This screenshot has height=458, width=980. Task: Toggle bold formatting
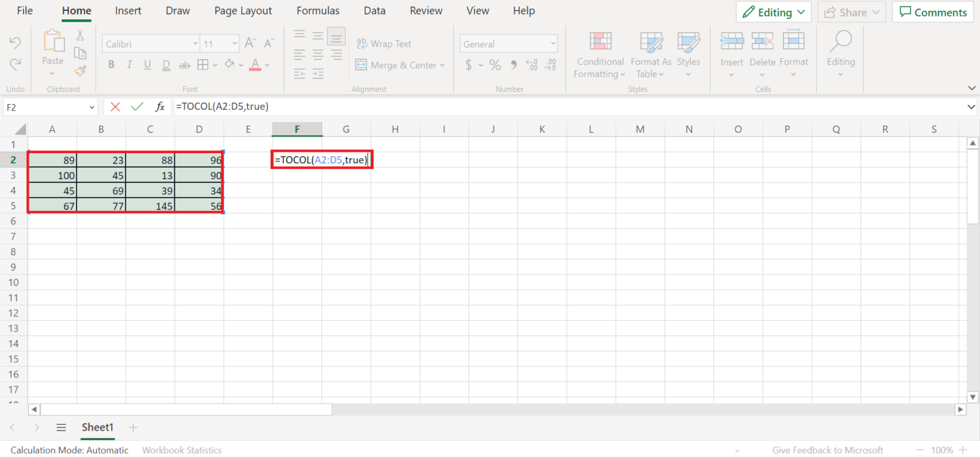[111, 64]
